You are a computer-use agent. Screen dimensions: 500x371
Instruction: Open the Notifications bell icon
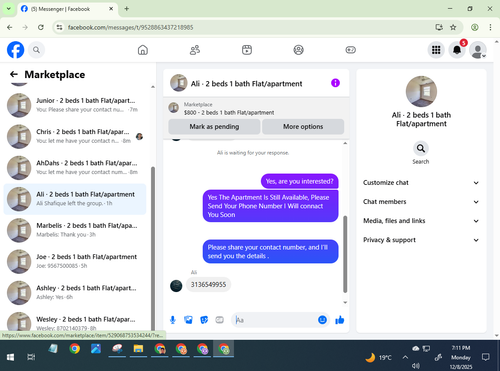tap(457, 50)
